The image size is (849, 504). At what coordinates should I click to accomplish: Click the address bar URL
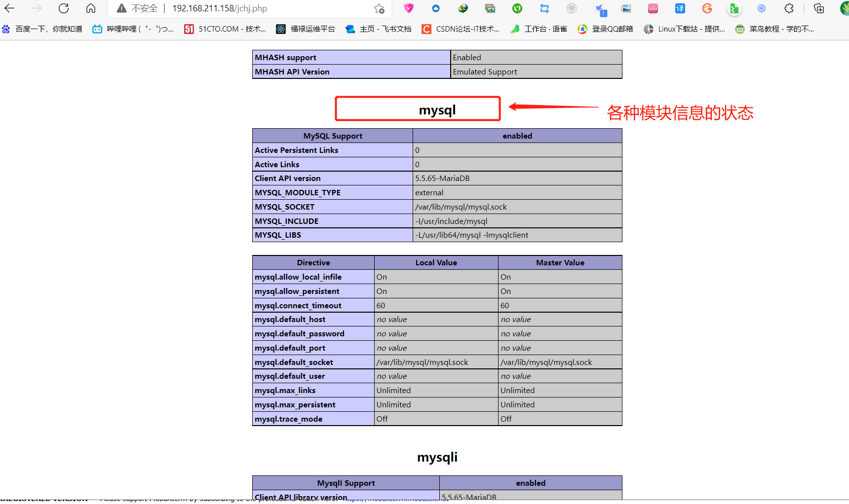[x=220, y=8]
